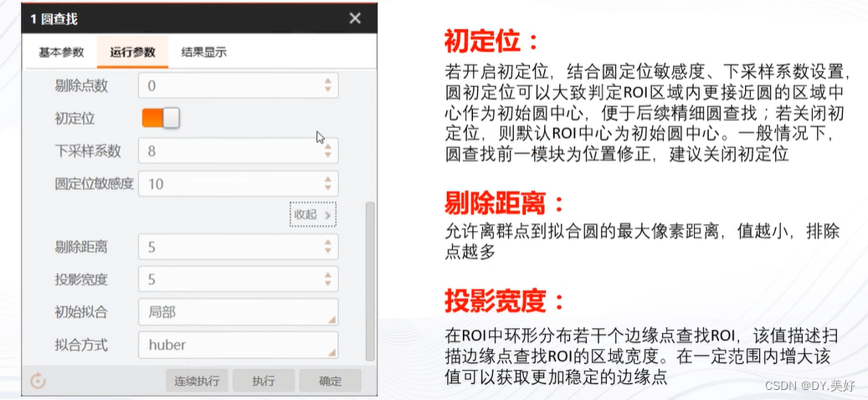868x400 pixels.
Task: Increase 投影宽度 with up arrow
Action: 328,275
